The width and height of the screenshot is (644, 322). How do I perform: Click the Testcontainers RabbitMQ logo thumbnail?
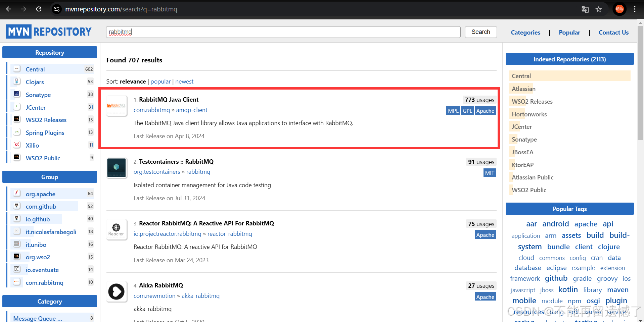[117, 168]
